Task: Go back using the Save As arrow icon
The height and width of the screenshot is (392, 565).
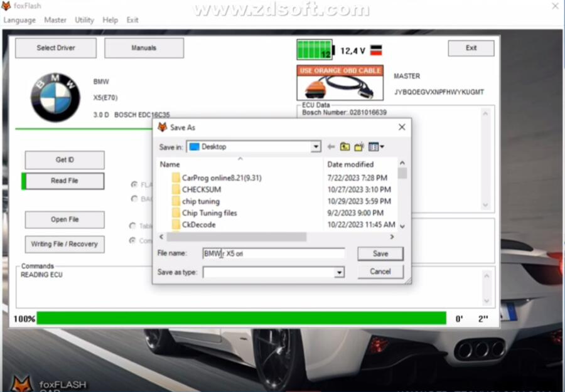Action: [x=331, y=147]
